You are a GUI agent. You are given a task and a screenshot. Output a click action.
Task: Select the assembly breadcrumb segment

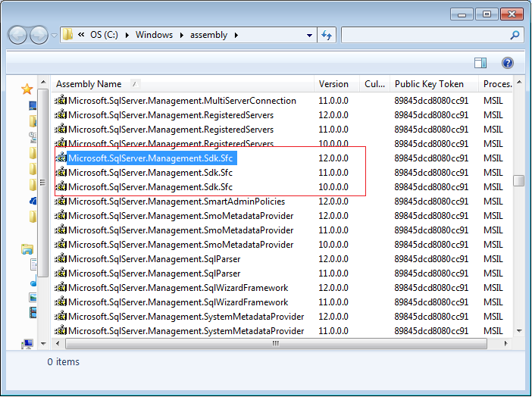208,35
